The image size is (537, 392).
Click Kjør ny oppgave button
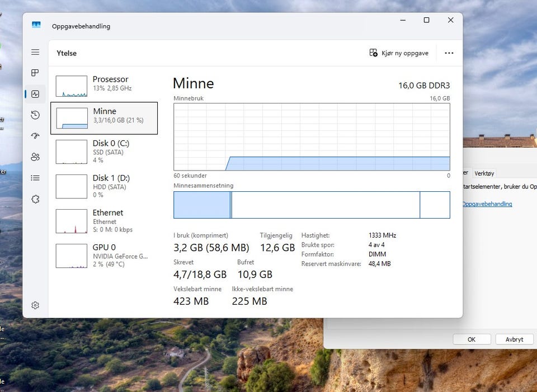[399, 53]
